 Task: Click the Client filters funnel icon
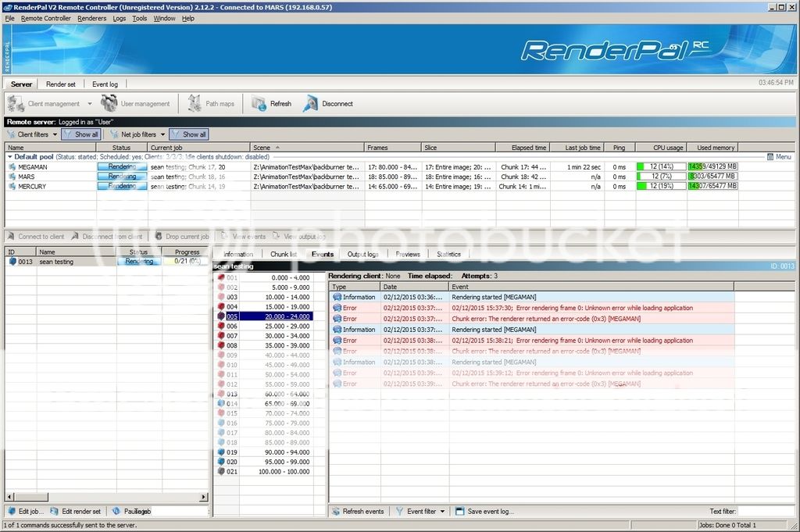point(11,134)
